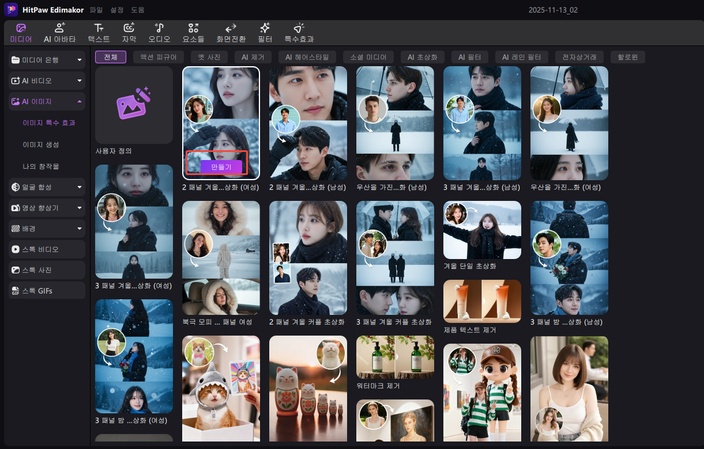Expand the AI 비디오 sidebar section

tap(44, 81)
